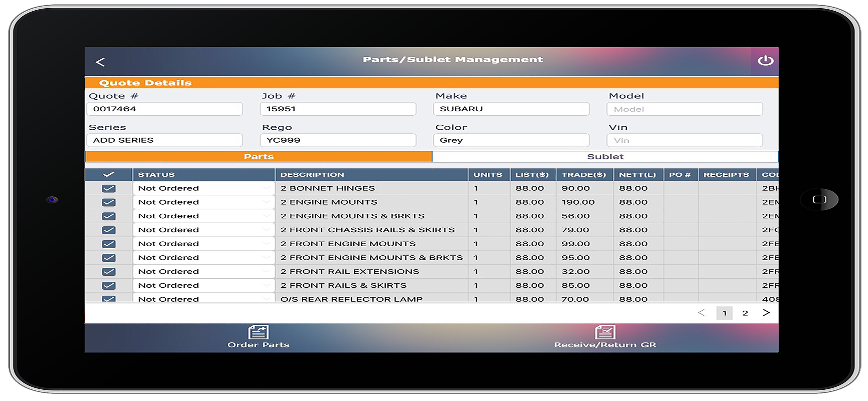
Task: Tap the Receive/Return GR icon
Action: 605,332
